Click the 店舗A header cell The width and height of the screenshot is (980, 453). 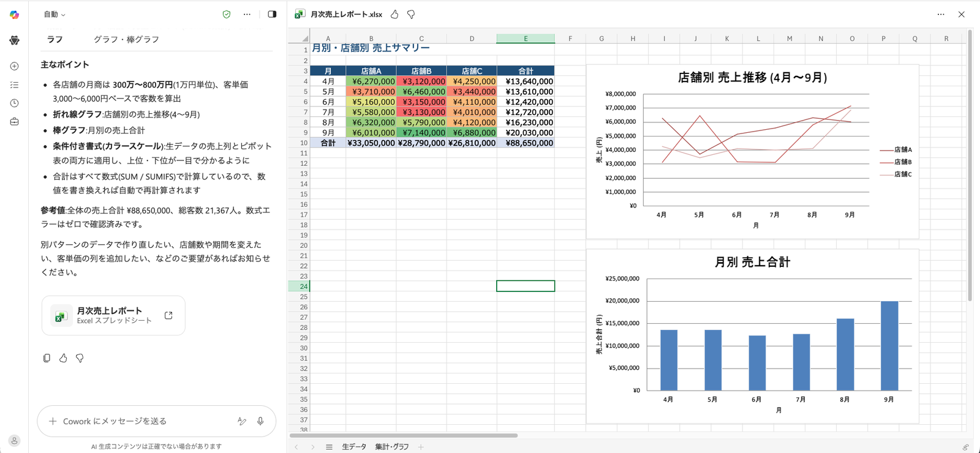[x=371, y=71]
